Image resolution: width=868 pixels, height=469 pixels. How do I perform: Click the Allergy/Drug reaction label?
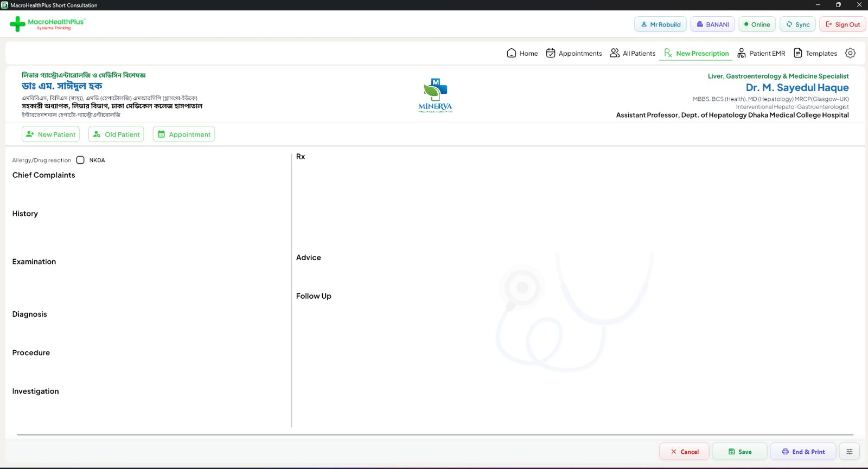click(42, 160)
